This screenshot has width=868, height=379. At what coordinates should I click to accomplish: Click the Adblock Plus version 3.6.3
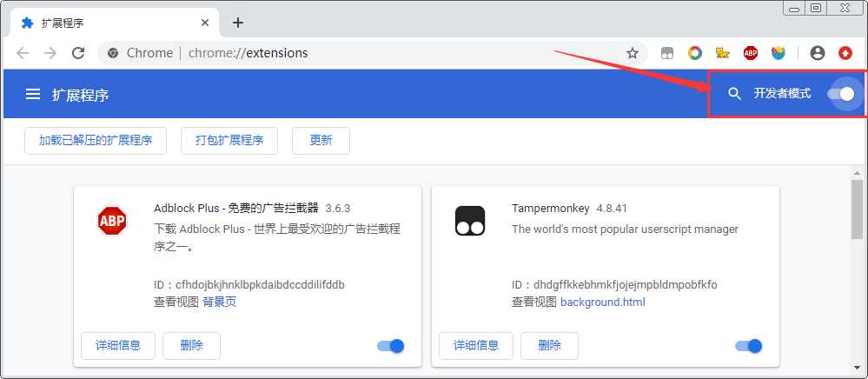click(x=338, y=209)
